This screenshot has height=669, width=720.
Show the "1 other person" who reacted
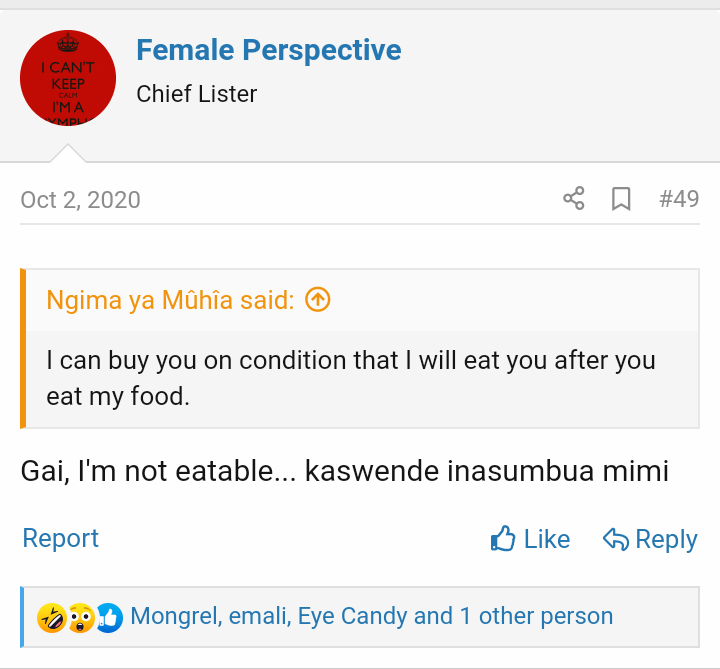(536, 616)
